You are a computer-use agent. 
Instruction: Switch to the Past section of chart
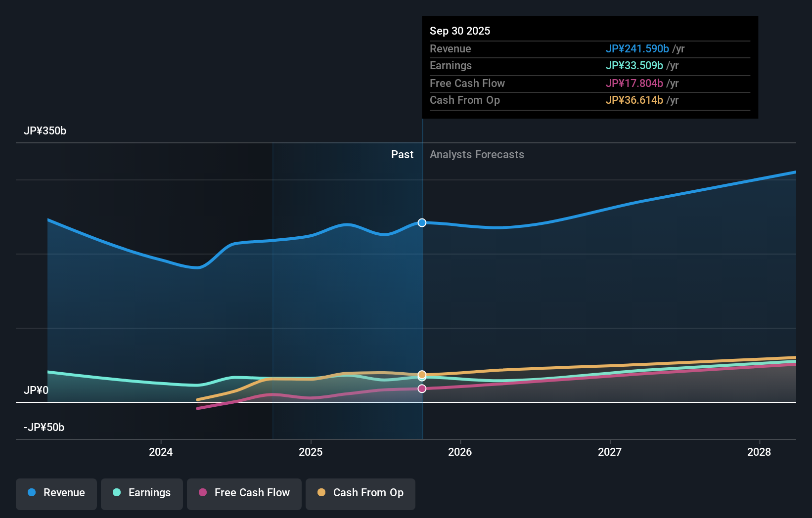point(402,154)
